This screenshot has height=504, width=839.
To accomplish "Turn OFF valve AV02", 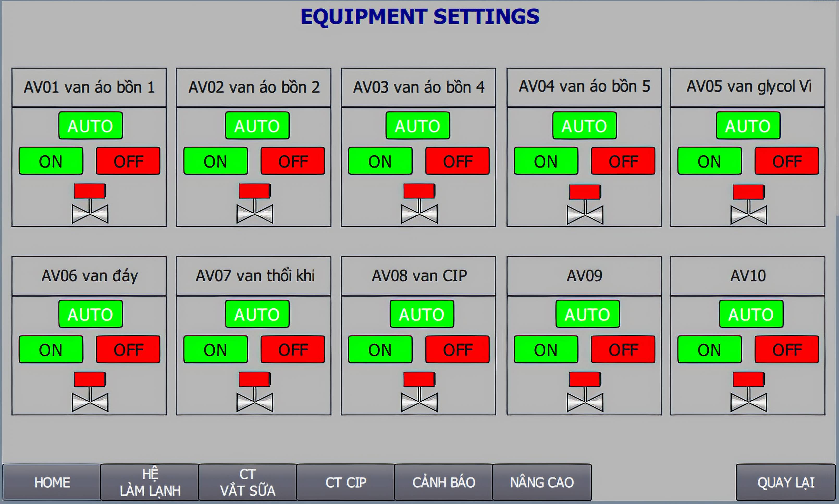I will pos(293,161).
